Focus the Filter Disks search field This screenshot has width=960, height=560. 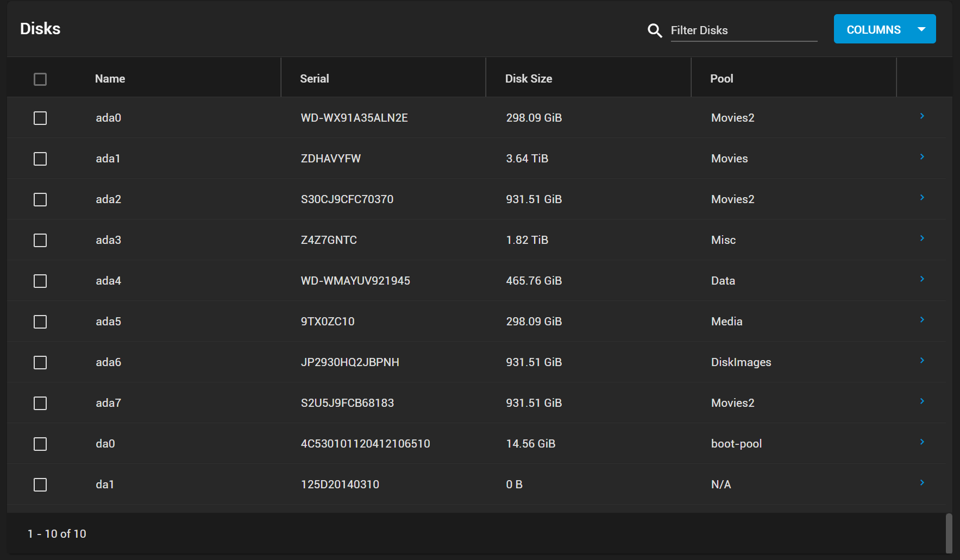point(744,30)
